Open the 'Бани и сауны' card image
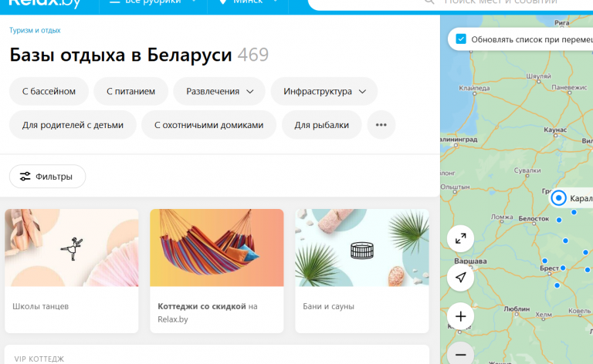 tap(362, 248)
